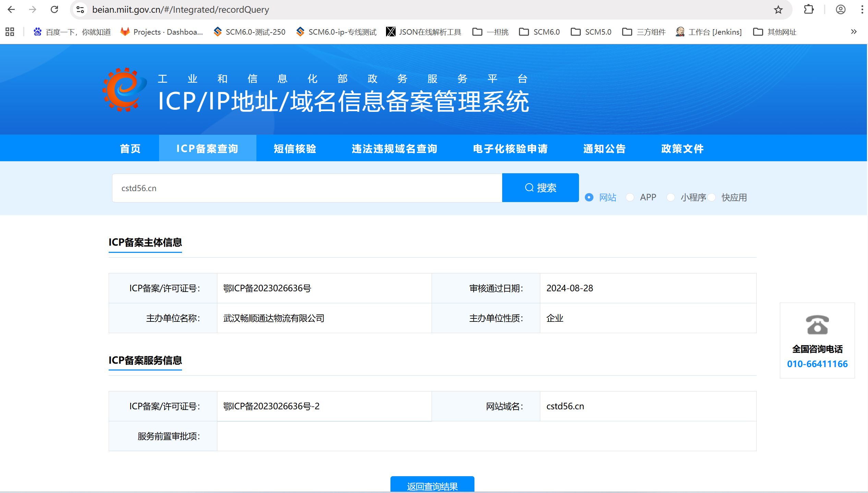Select the 小程序 radio button
This screenshot has width=868, height=493.
pos(671,197)
